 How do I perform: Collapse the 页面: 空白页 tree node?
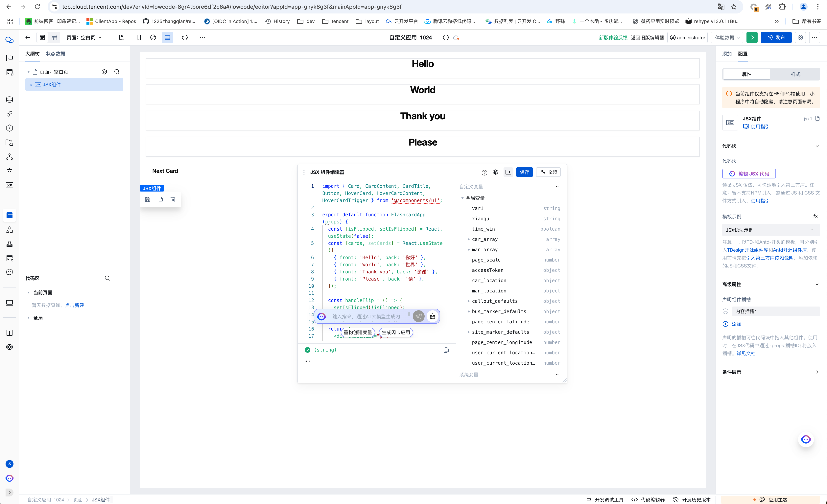point(29,72)
